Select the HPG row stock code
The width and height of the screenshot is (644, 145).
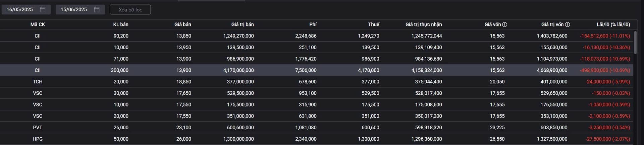38,139
